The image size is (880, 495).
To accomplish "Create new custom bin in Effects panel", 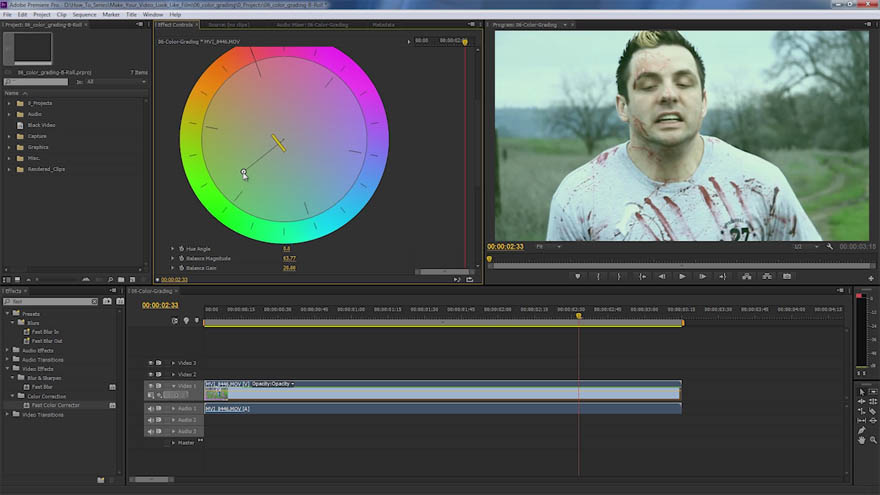I will pyautogui.click(x=100, y=480).
